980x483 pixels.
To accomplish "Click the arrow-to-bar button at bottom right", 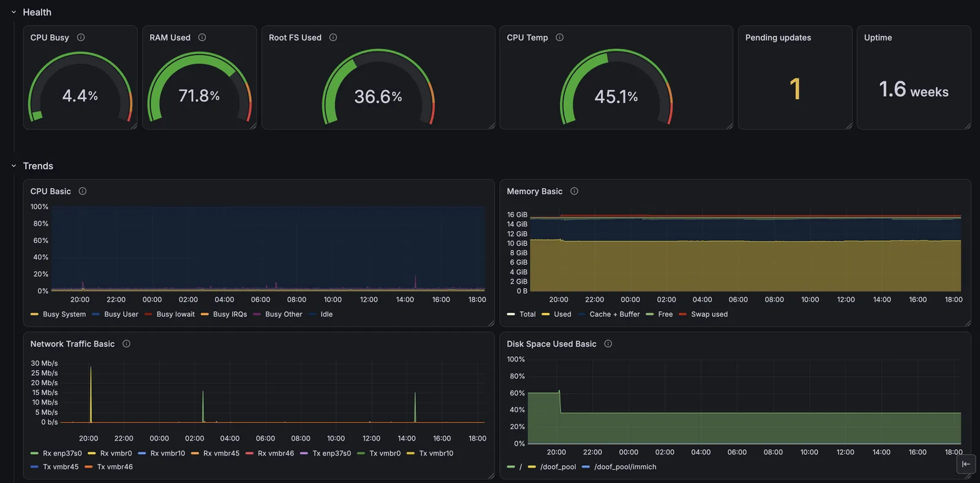I will (x=966, y=464).
